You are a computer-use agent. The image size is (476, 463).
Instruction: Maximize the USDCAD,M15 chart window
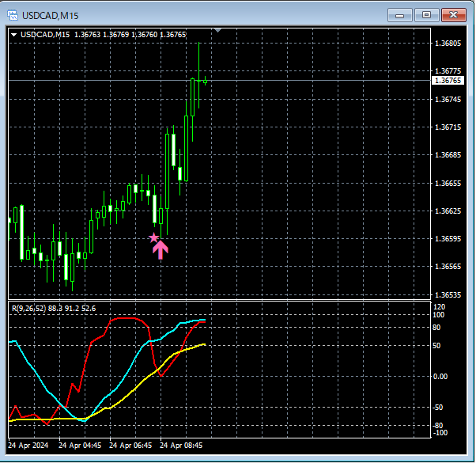(426, 15)
